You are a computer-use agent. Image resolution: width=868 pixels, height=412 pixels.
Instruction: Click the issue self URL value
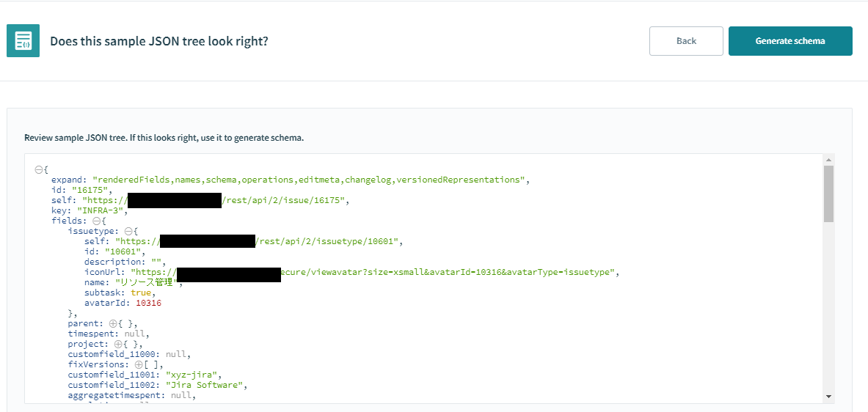[x=216, y=200]
